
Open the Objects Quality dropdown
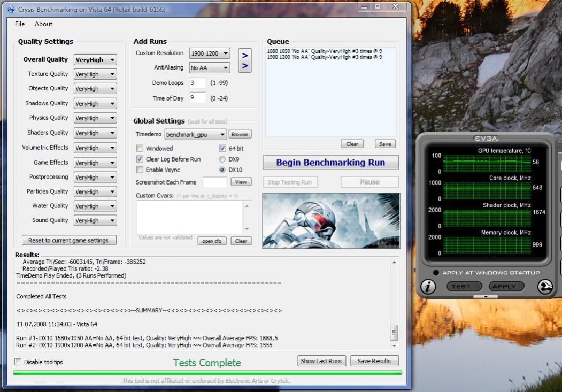(95, 88)
